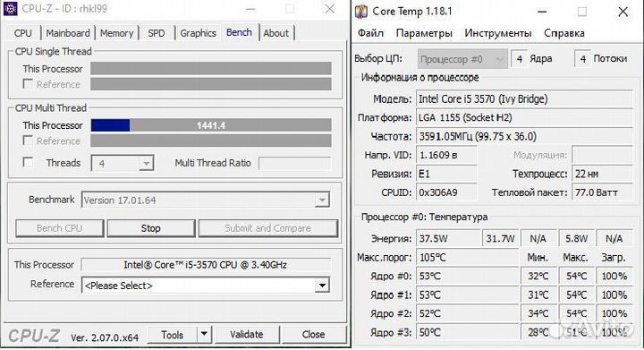Screen dimensions: 644x350
Task: Click the Тепловой пакет value 77.0 Ватт
Action: click(602, 192)
